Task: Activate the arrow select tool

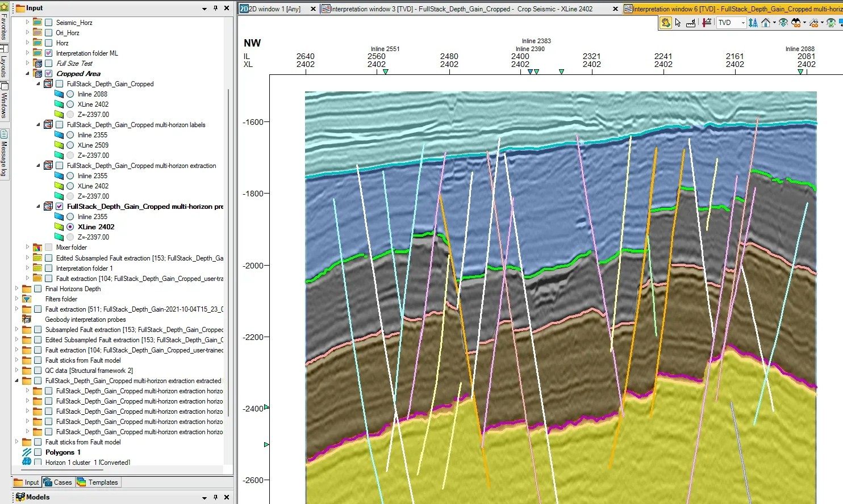Action: pyautogui.click(x=678, y=23)
